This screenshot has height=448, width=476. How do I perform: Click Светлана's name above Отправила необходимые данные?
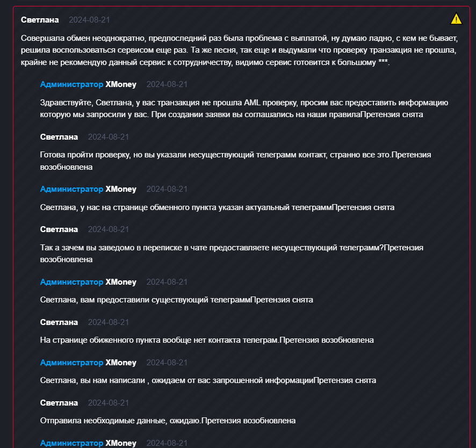[x=59, y=403]
